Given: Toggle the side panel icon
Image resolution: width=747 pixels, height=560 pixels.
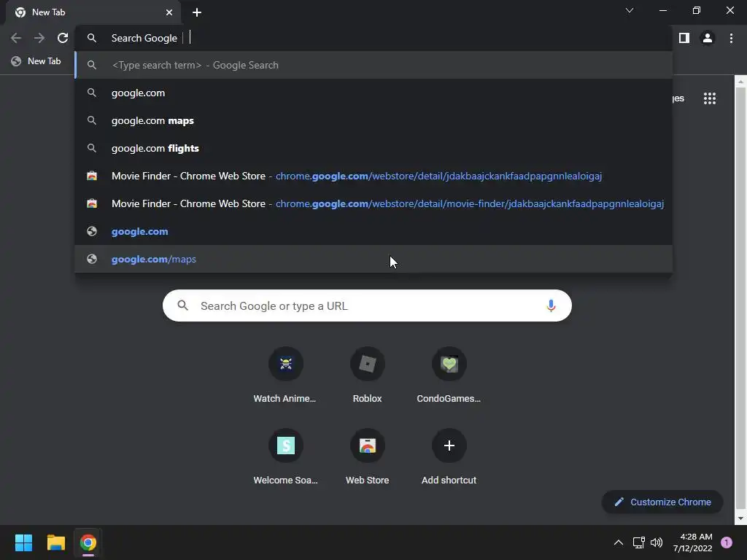Looking at the screenshot, I should 684,38.
